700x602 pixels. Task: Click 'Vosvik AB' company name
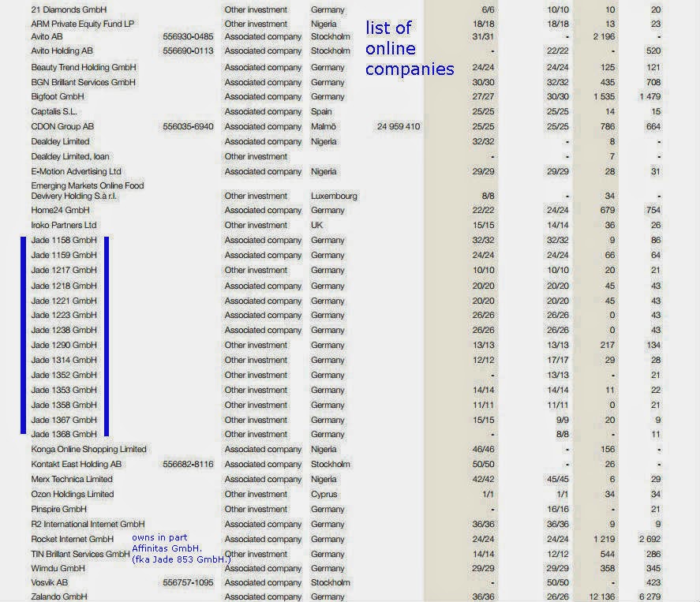[50, 583]
